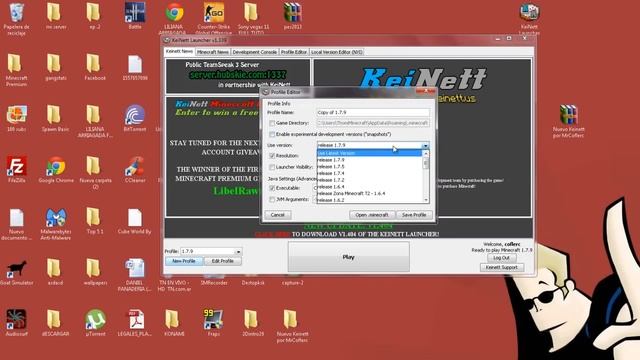This screenshot has width=640, height=360.
Task: Click the version list scrollbar thumb
Action: click(426, 162)
